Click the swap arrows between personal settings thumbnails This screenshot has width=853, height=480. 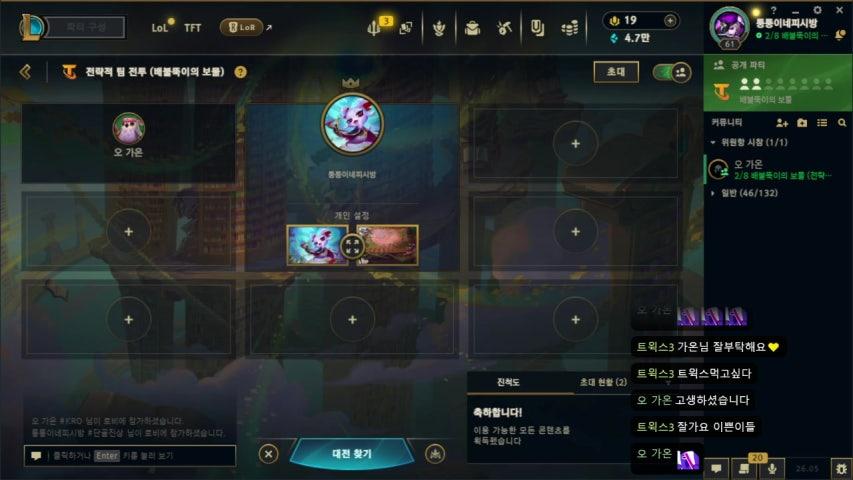coord(352,245)
